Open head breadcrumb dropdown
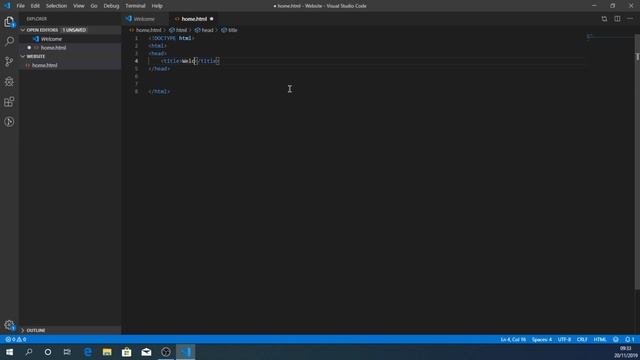The width and height of the screenshot is (640, 360). coord(204,30)
